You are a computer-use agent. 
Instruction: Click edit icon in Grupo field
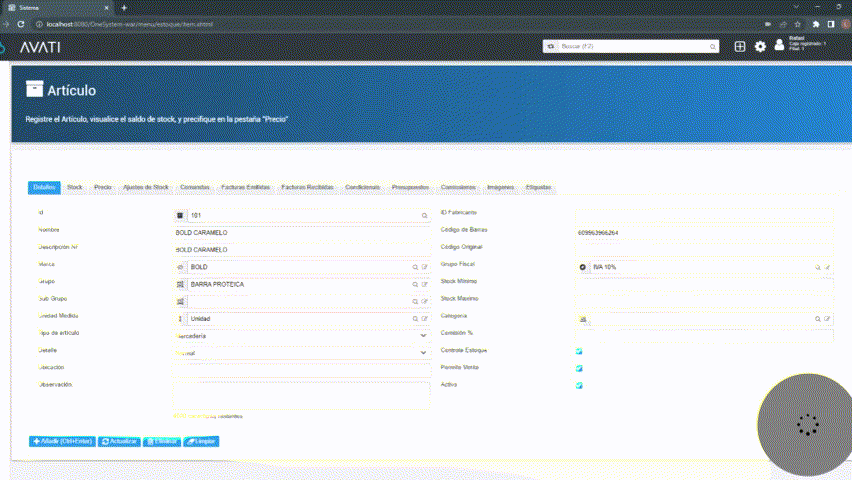(x=425, y=285)
